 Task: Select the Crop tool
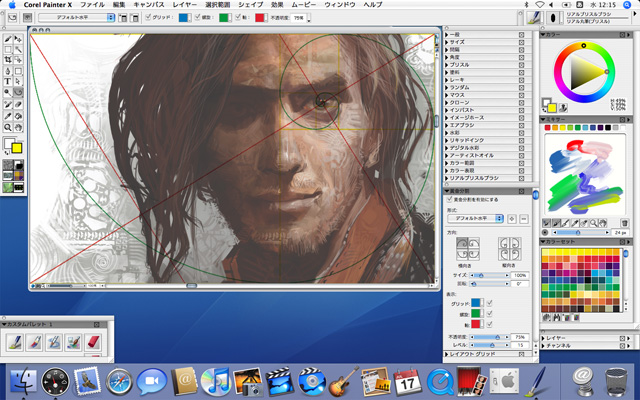click(x=8, y=60)
